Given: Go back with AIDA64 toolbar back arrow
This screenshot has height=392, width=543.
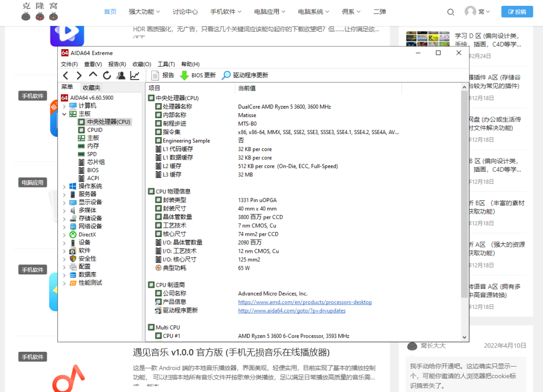Looking at the screenshot, I should click(66, 75).
